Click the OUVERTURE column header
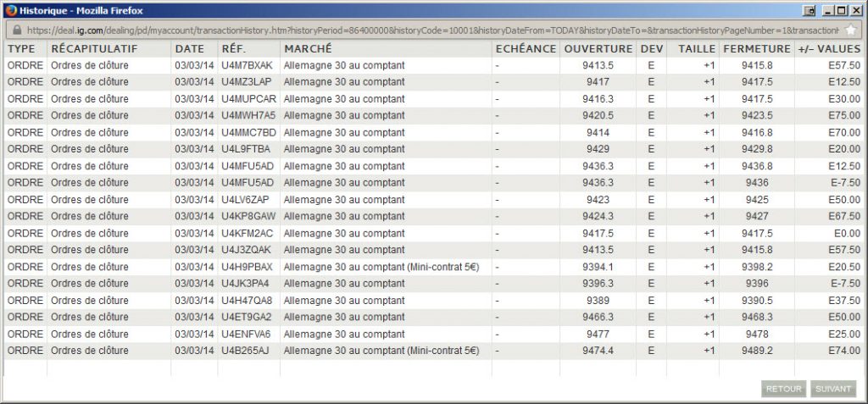This screenshot has height=404, width=868. click(598, 49)
